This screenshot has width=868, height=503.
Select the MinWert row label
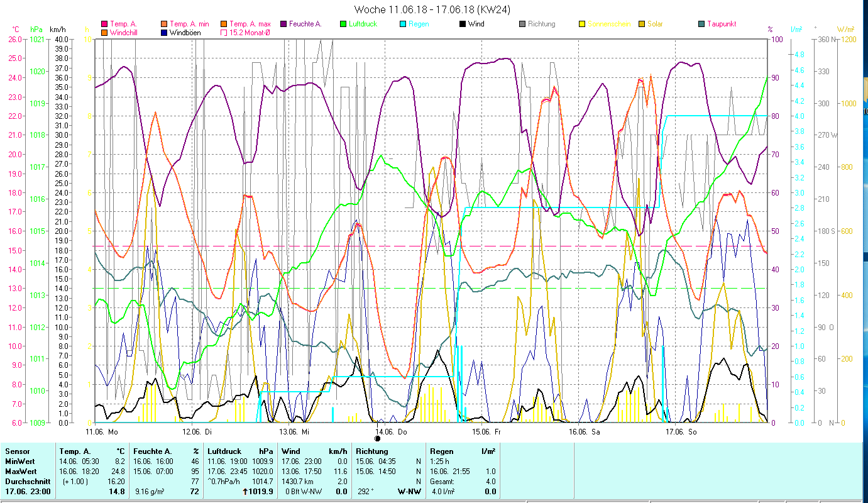coord(19,461)
